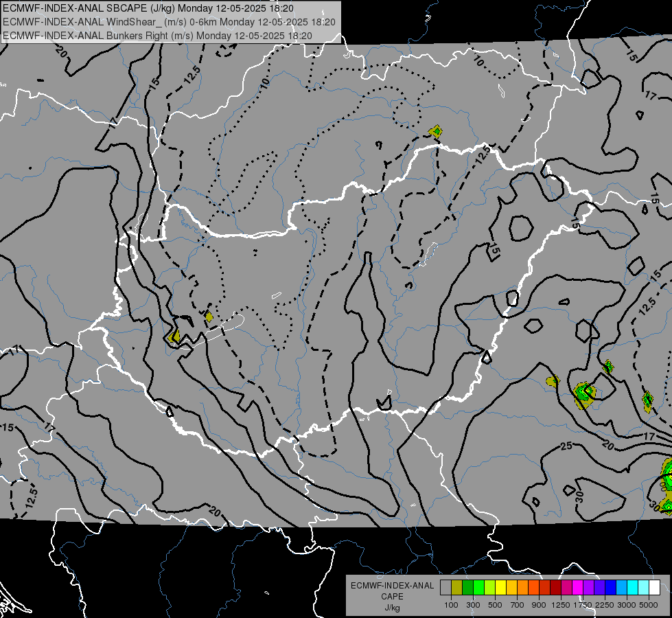Viewport: 672px width, 618px height.
Task: Select the dark green legend swatch
Action: pos(467,588)
